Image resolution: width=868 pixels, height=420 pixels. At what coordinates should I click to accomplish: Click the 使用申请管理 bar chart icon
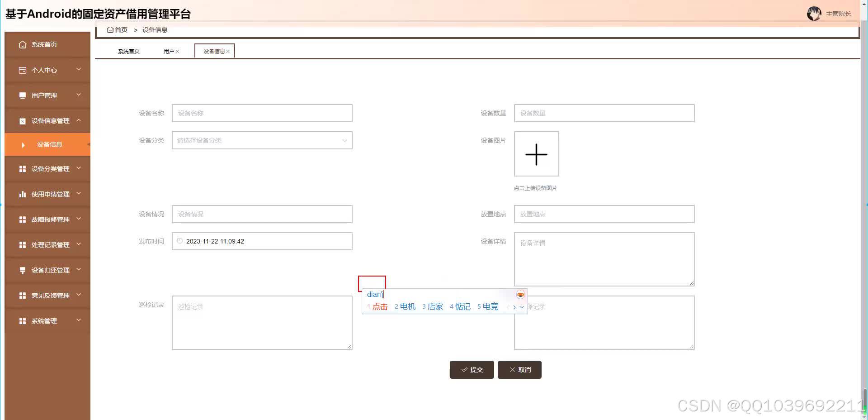tap(22, 194)
